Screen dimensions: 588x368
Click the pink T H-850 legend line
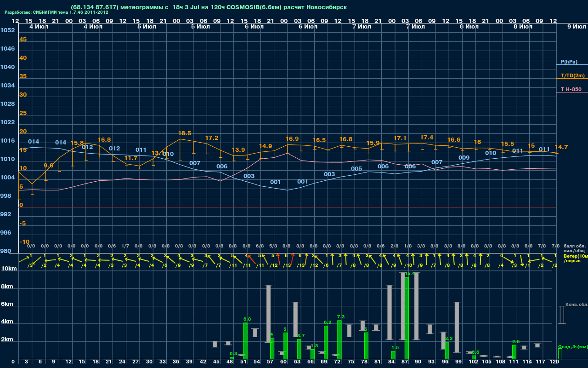click(572, 92)
